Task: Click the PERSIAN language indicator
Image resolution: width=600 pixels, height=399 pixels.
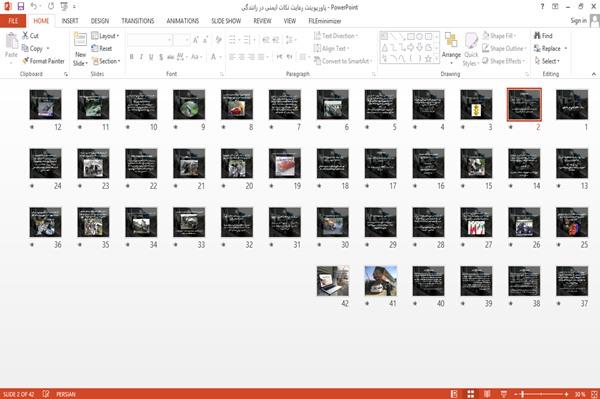Action: click(x=66, y=394)
